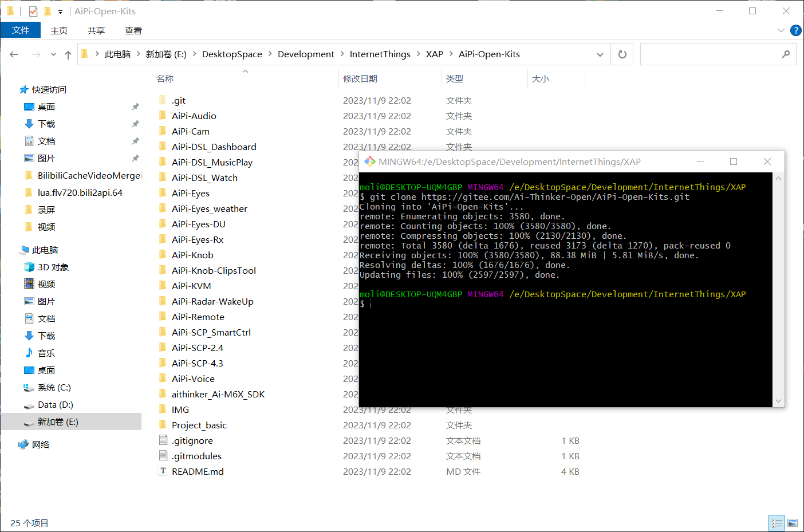
Task: Click the AiPi-DSL_Dashboard folder icon
Action: 163,147
